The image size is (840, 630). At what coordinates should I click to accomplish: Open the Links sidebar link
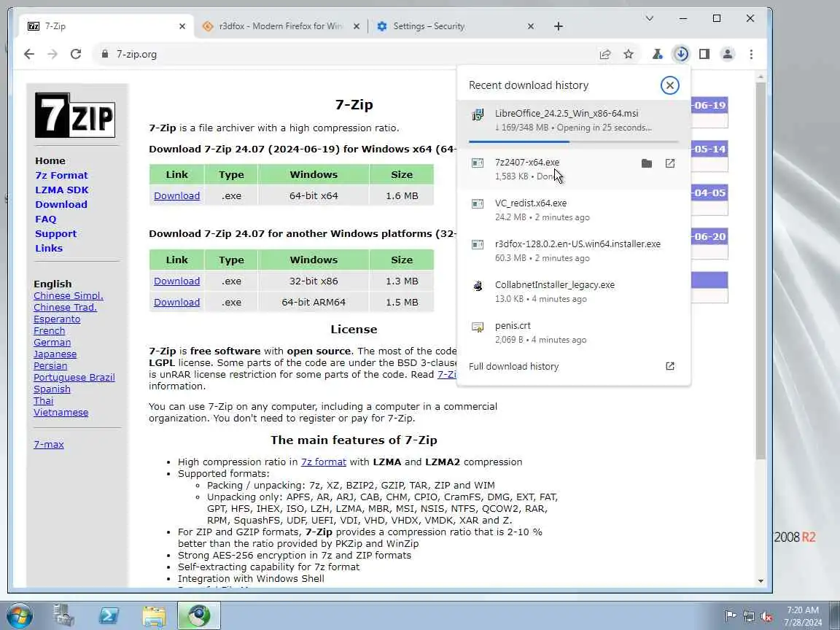[x=49, y=248]
